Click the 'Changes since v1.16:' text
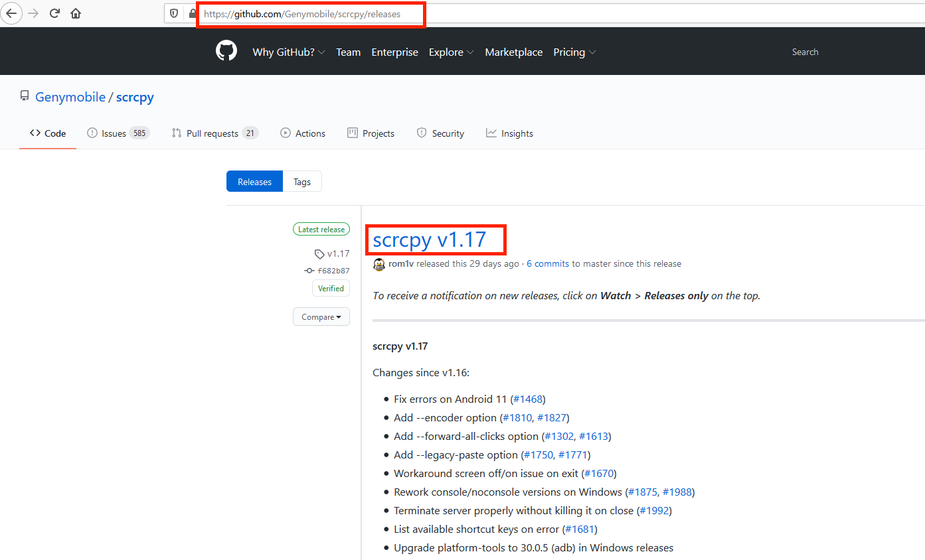 421,373
